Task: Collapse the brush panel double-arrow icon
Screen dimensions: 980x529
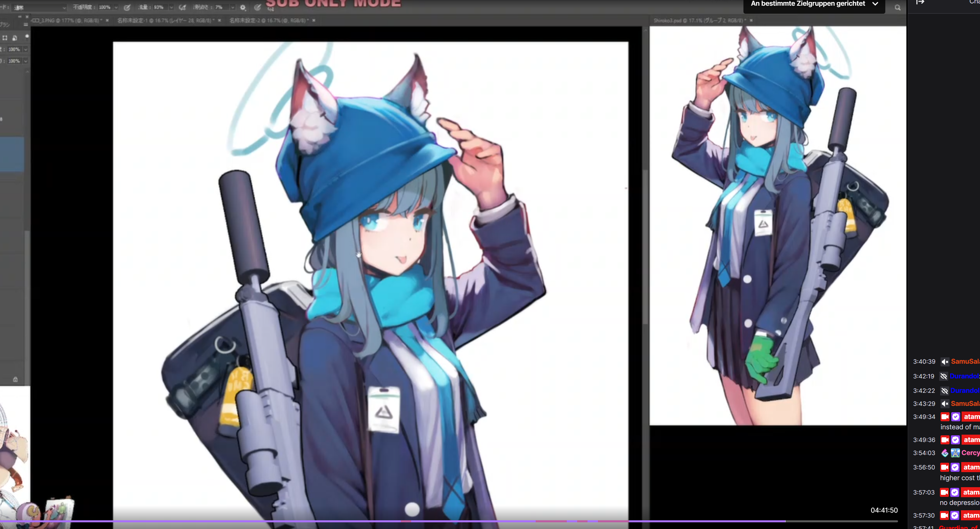Action: (x=20, y=17)
